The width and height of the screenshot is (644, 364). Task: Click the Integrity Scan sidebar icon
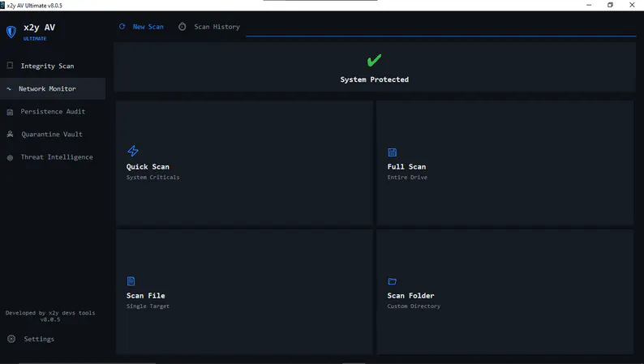[x=10, y=65]
